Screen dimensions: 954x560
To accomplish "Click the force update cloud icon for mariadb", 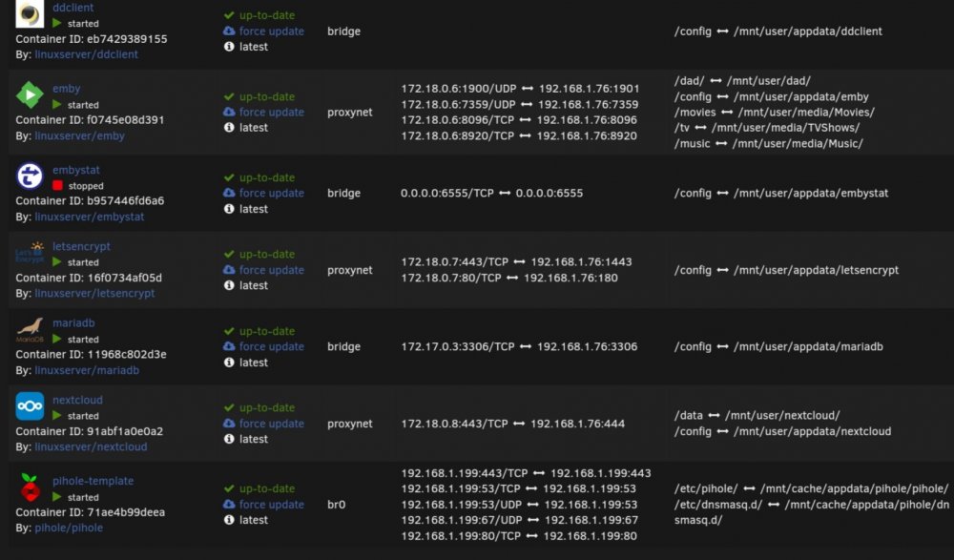I will coord(229,345).
